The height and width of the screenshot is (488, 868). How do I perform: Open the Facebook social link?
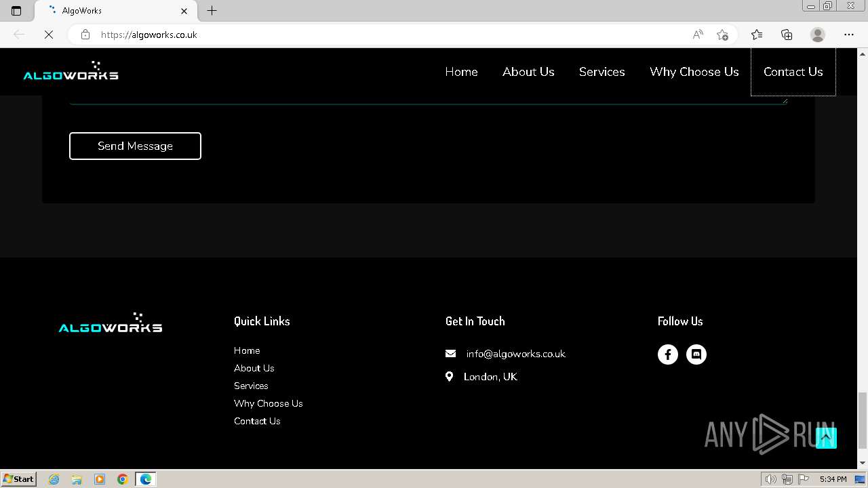[x=667, y=354]
